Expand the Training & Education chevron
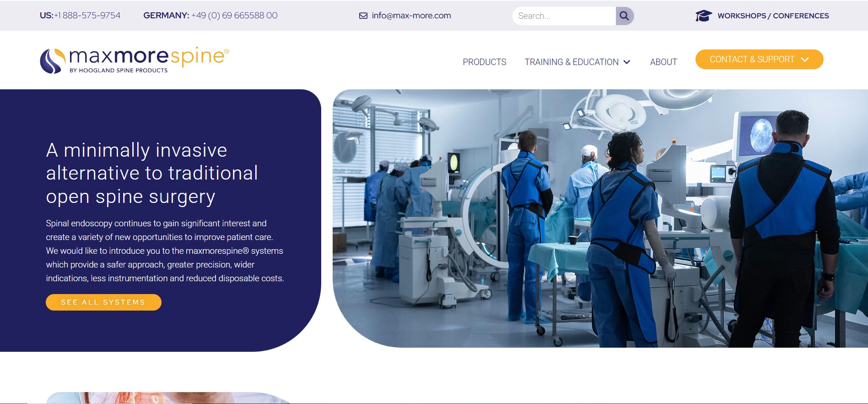868x404 pixels. tap(627, 62)
